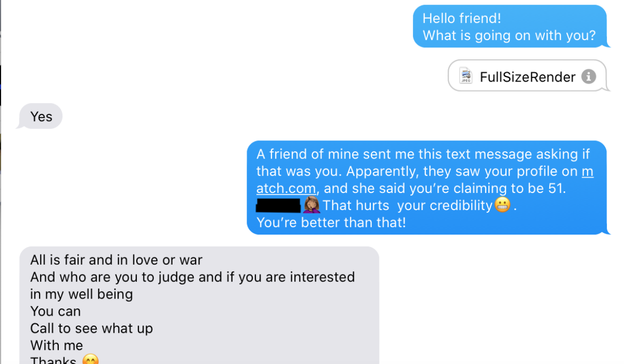Click the Thanks line at the bottom message
The image size is (624, 364).
(52, 359)
